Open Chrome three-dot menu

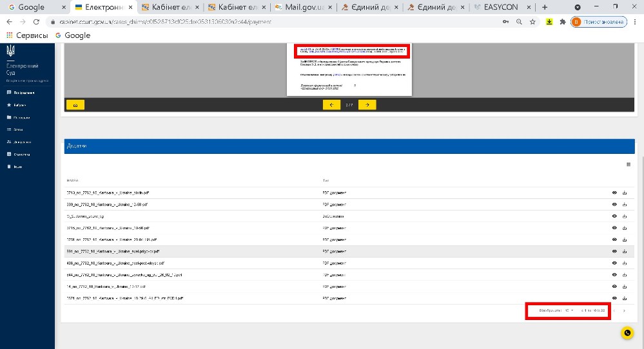pyautogui.click(x=635, y=22)
